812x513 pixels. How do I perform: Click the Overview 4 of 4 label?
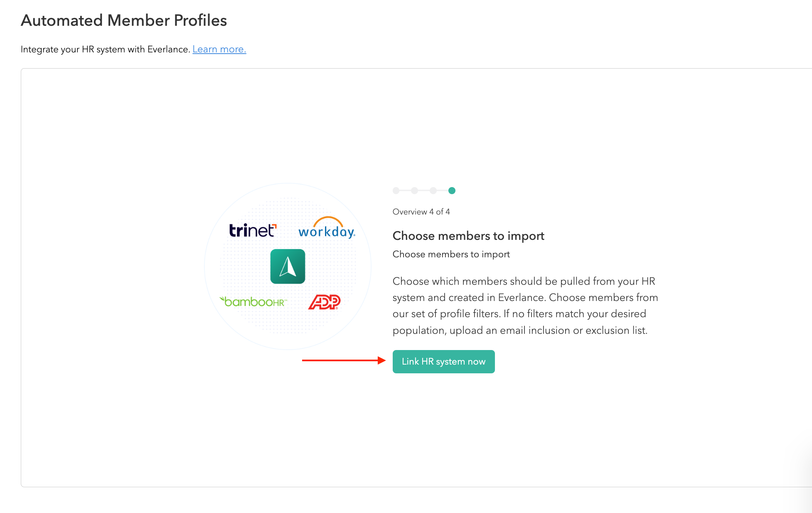point(421,212)
